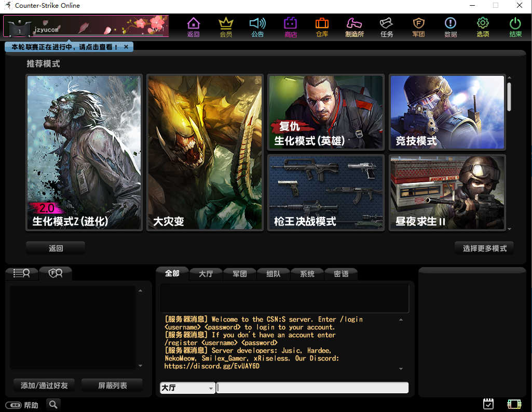The height and width of the screenshot is (412, 532).
Task: Expand the 大厅 chat channel dropdown
Action: 210,388
